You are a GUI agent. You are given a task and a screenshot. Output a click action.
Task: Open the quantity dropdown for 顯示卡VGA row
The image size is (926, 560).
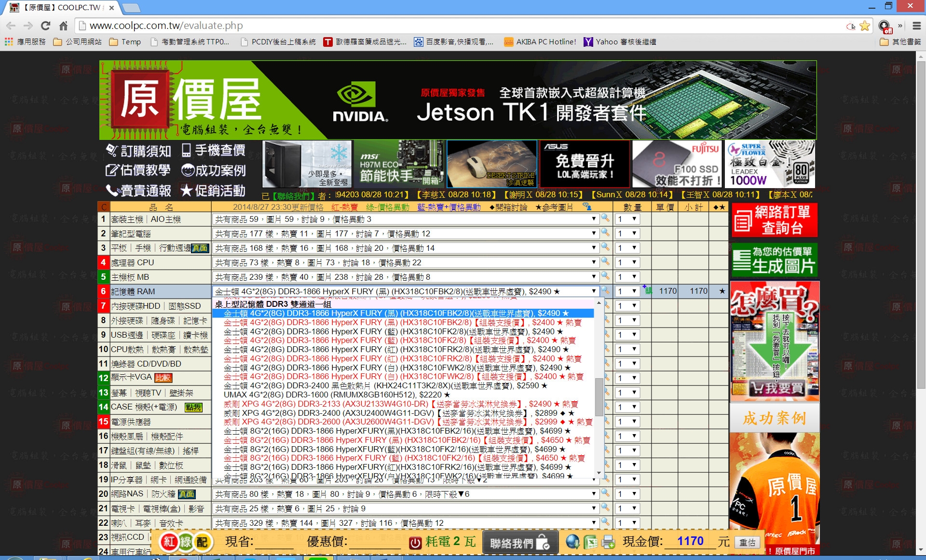627,378
